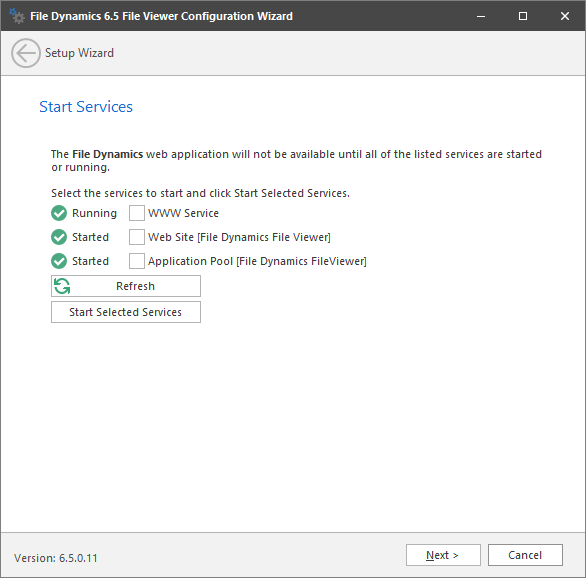The image size is (586, 578).
Task: Click the green refresh arrows icon
Action: pos(62,286)
